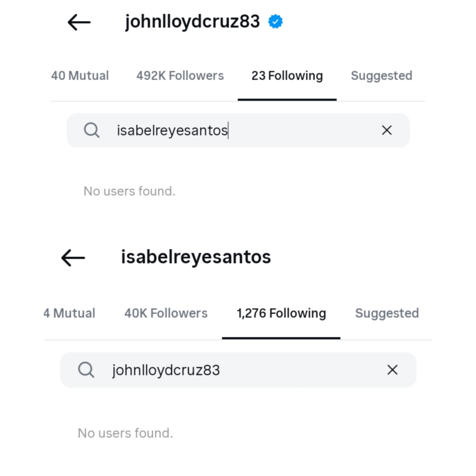Clear the isabelreyesantos search query
The height and width of the screenshot is (476, 476).
[387, 131]
